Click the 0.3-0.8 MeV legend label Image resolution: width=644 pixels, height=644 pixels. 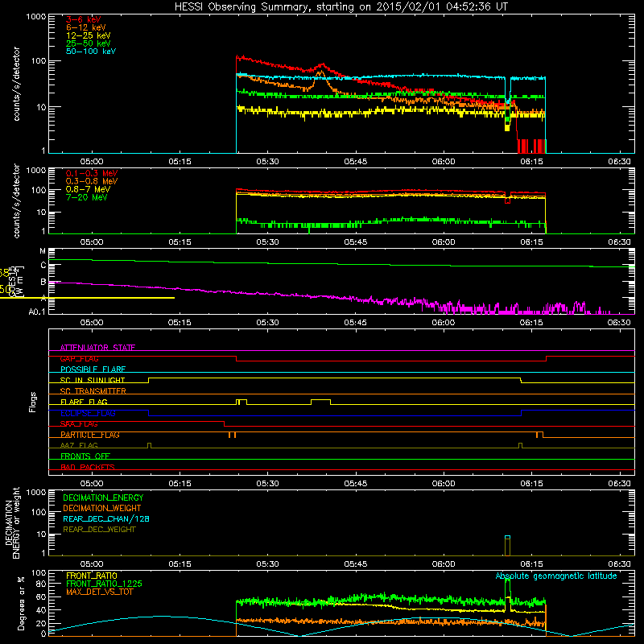coord(92,182)
